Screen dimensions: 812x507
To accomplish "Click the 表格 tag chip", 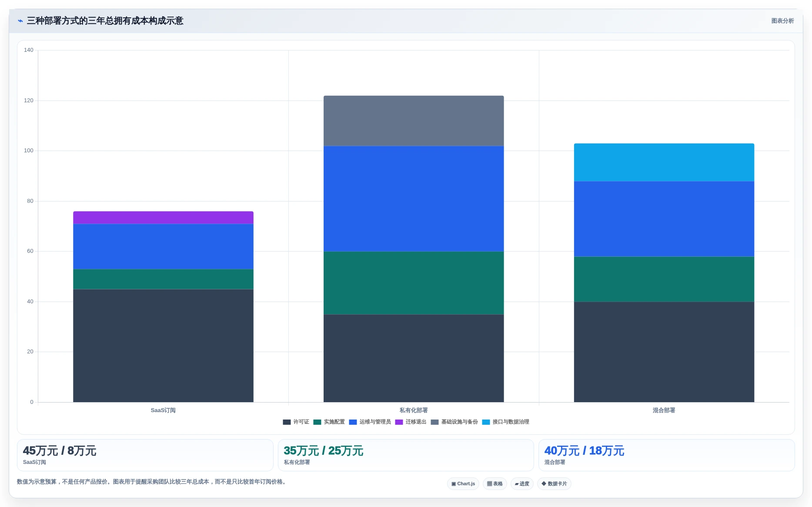I will pyautogui.click(x=495, y=483).
